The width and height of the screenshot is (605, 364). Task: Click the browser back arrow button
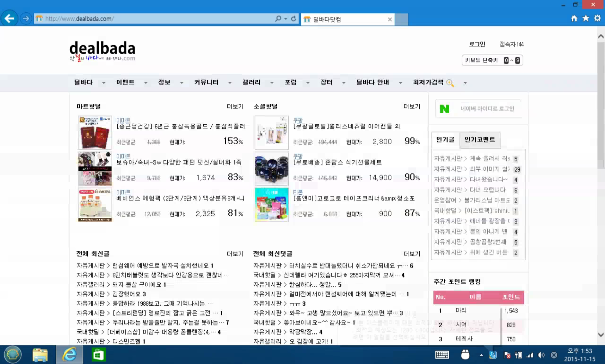click(x=10, y=18)
